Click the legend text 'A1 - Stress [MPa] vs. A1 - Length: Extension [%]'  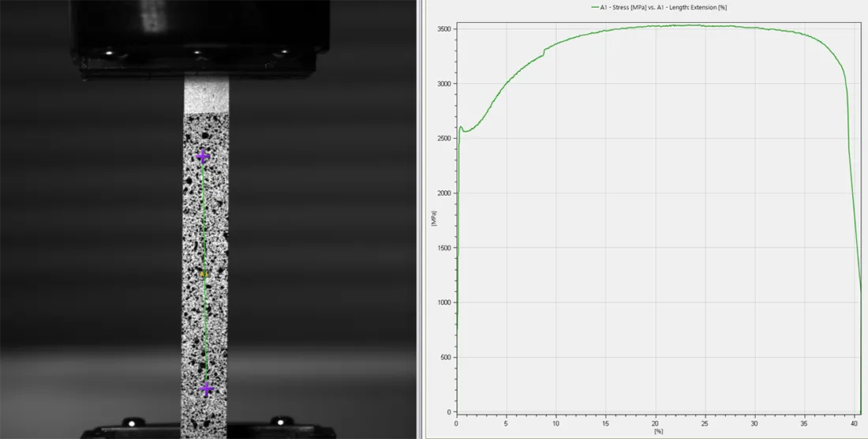pyautogui.click(x=670, y=7)
